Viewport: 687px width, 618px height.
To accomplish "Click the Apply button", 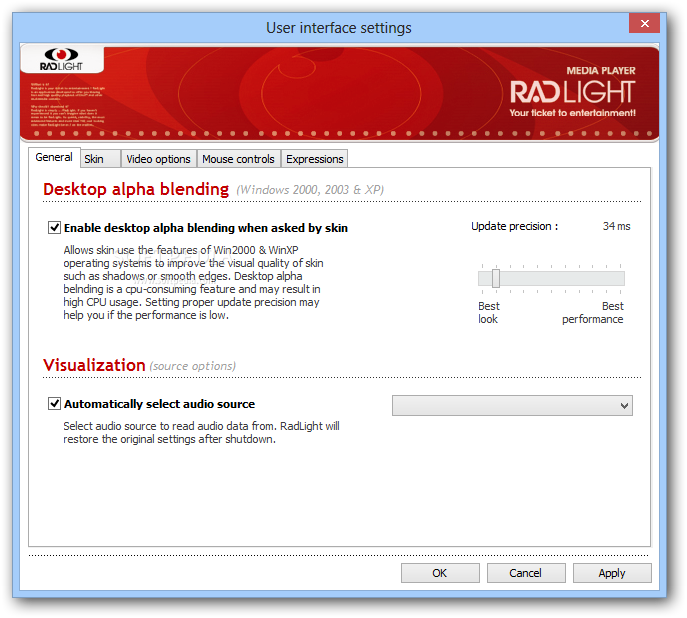I will pyautogui.click(x=612, y=573).
